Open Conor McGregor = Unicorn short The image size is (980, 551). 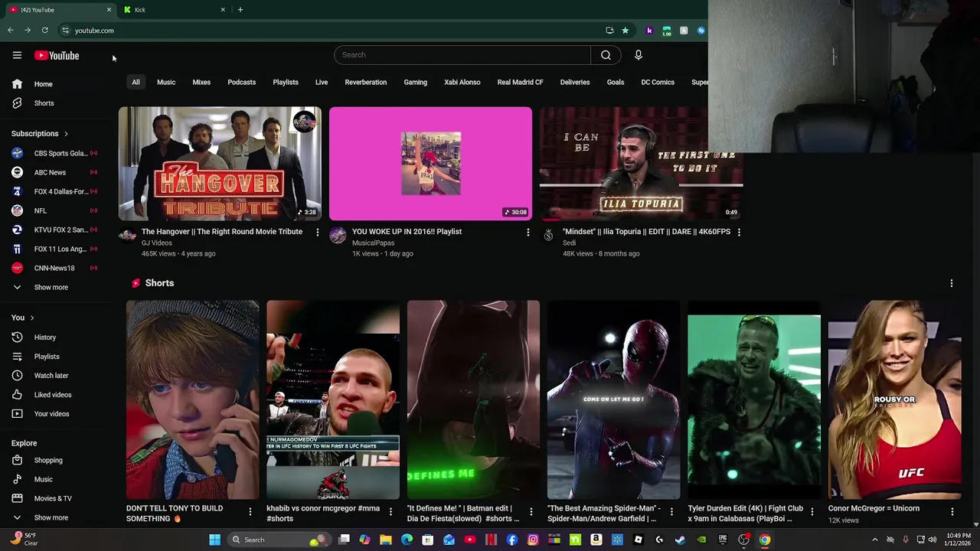[x=894, y=400]
